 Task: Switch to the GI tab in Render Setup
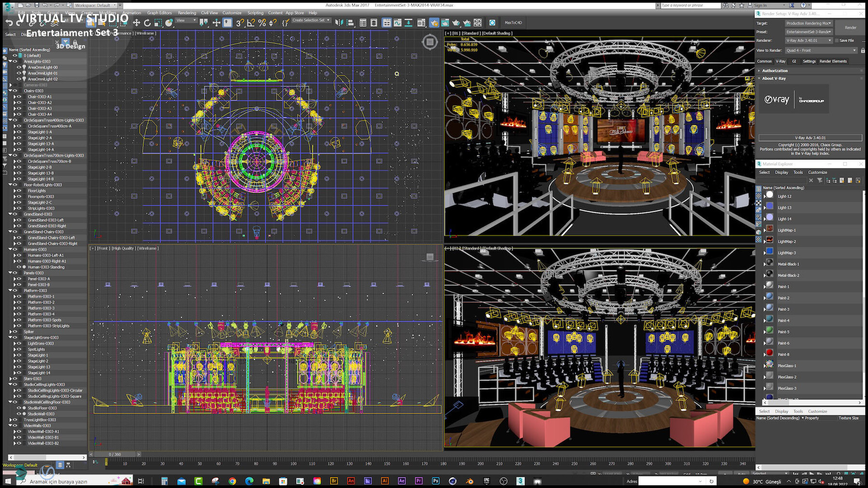coord(794,61)
